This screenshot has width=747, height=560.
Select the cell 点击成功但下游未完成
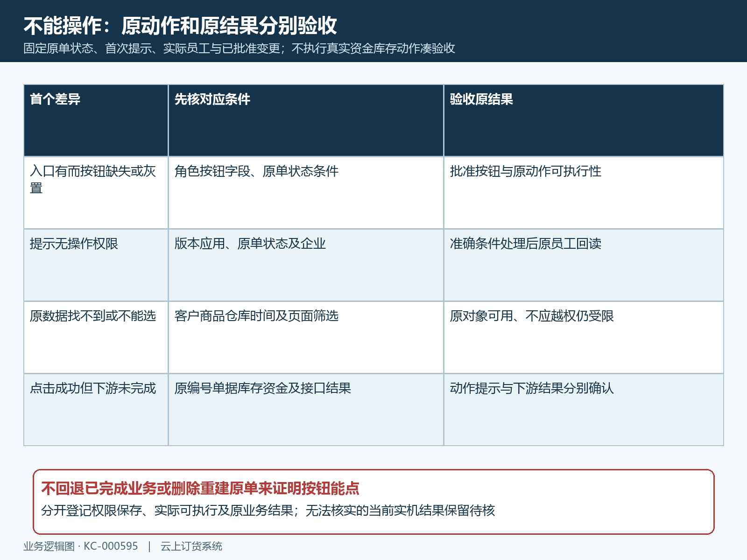click(96, 410)
